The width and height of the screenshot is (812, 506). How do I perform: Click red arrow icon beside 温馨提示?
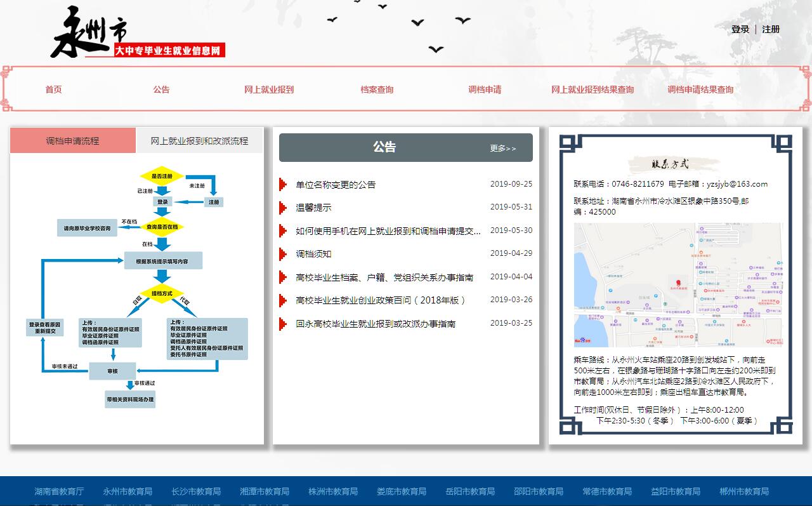coord(283,208)
